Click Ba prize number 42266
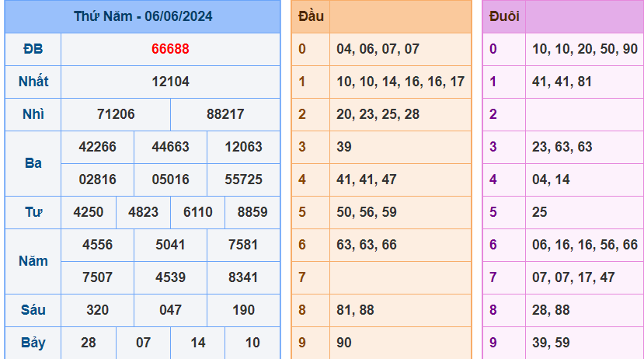 (97, 147)
